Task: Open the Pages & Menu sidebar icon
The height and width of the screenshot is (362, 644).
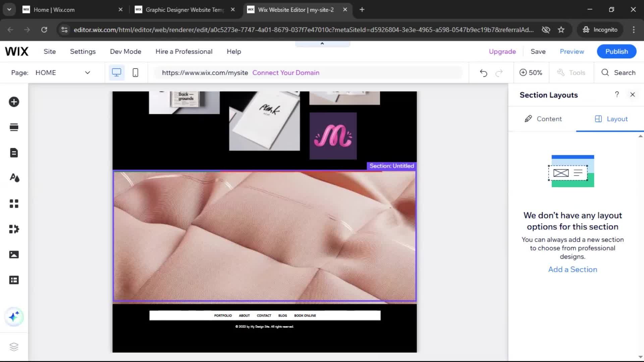Action: click(14, 153)
